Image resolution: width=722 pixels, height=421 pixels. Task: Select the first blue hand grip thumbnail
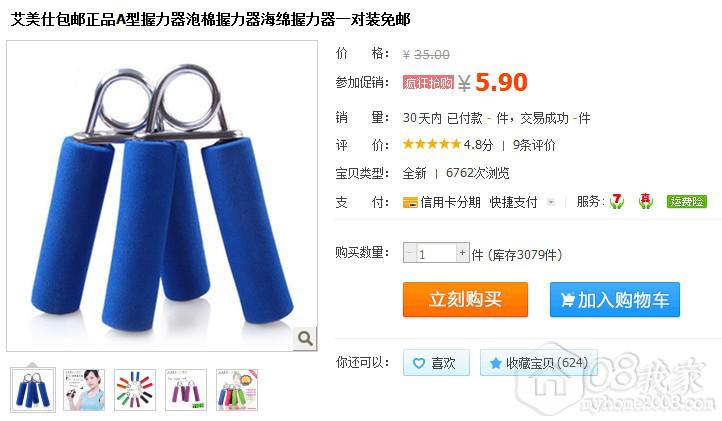coord(33,390)
